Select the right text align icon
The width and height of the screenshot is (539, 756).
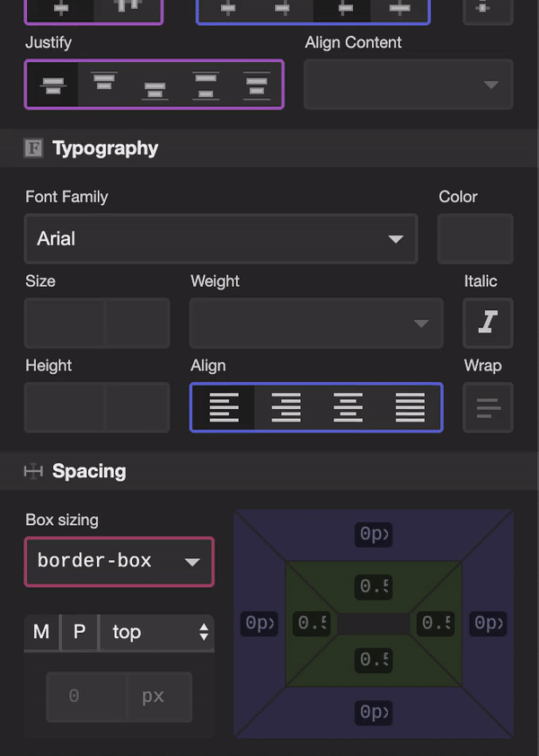coord(286,407)
